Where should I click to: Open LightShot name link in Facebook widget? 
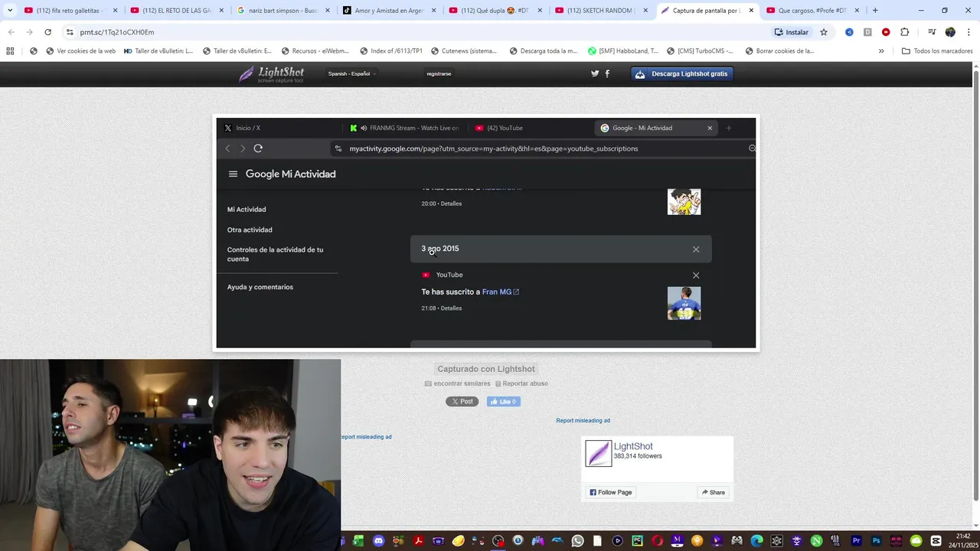pos(633,446)
